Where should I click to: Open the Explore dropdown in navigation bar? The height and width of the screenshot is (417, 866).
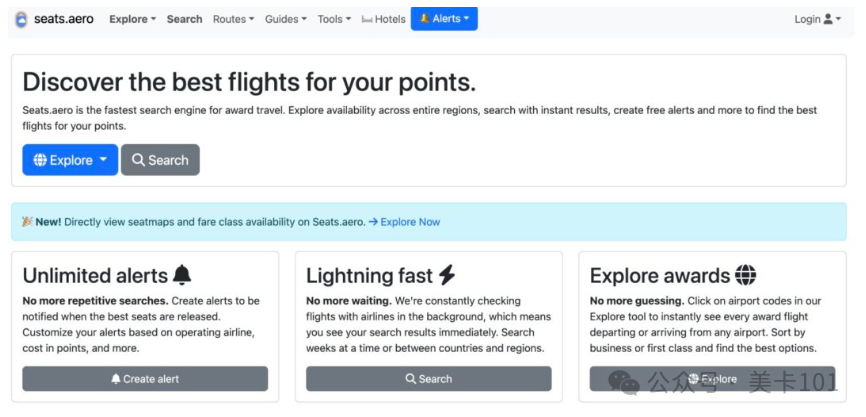pos(133,19)
